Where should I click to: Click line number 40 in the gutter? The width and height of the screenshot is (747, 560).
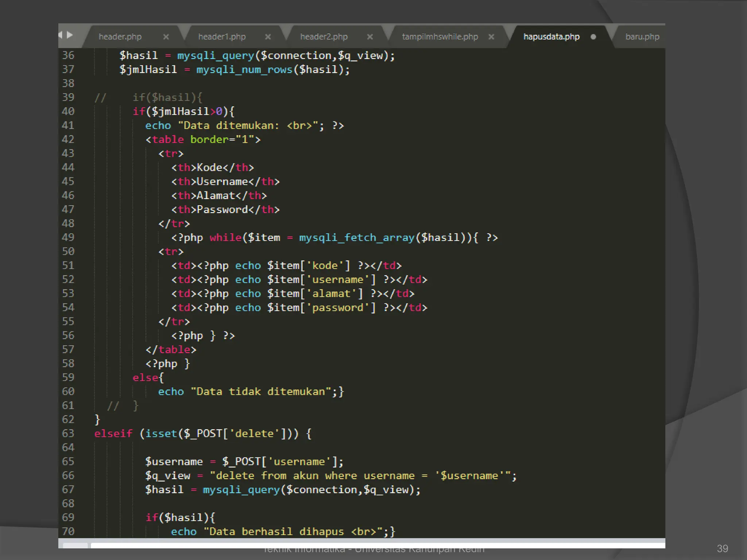[x=68, y=111]
